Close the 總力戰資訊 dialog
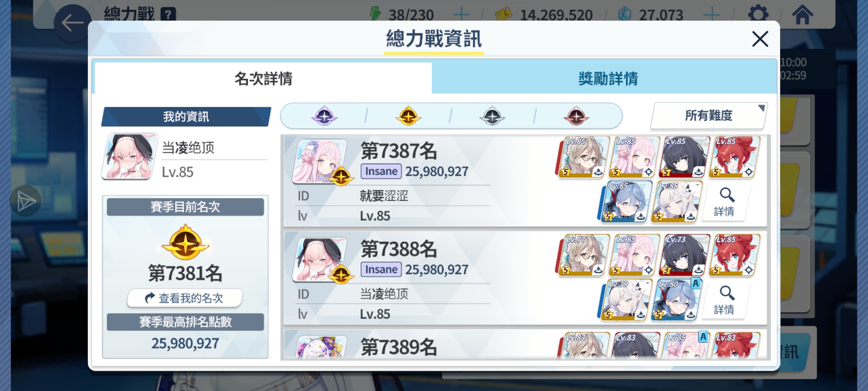 [760, 39]
